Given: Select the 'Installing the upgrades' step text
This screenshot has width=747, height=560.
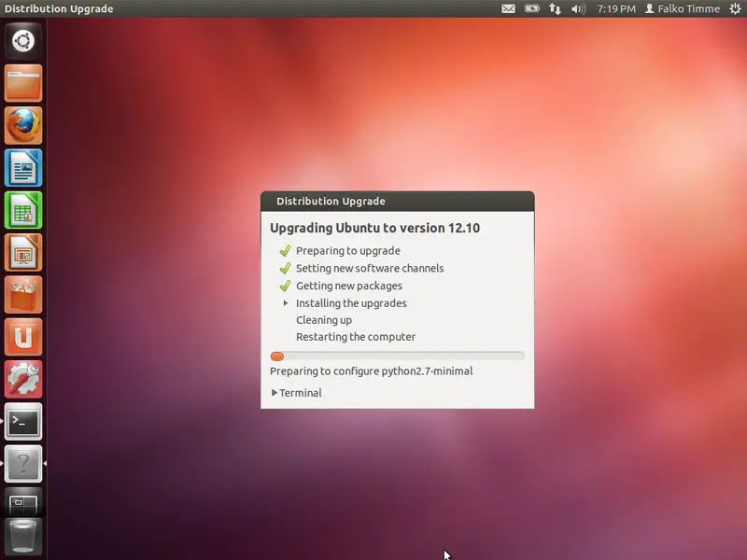Looking at the screenshot, I should [x=352, y=303].
